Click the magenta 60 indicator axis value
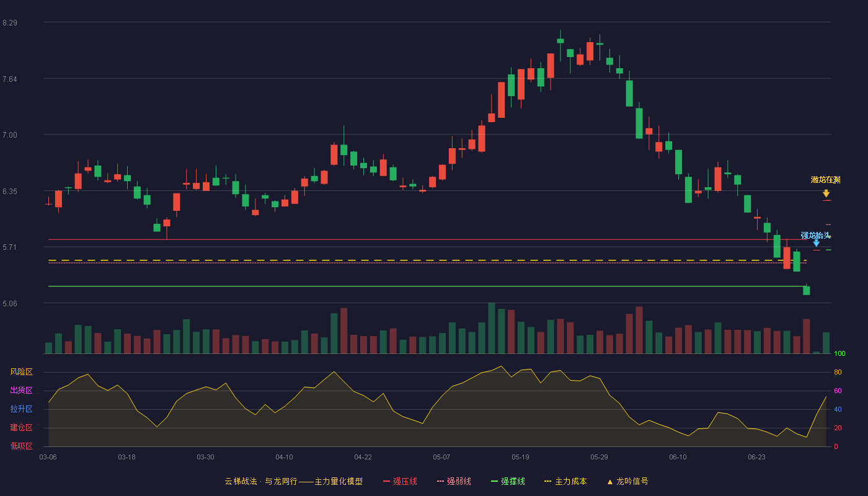Image resolution: width=868 pixels, height=496 pixels. [x=838, y=391]
